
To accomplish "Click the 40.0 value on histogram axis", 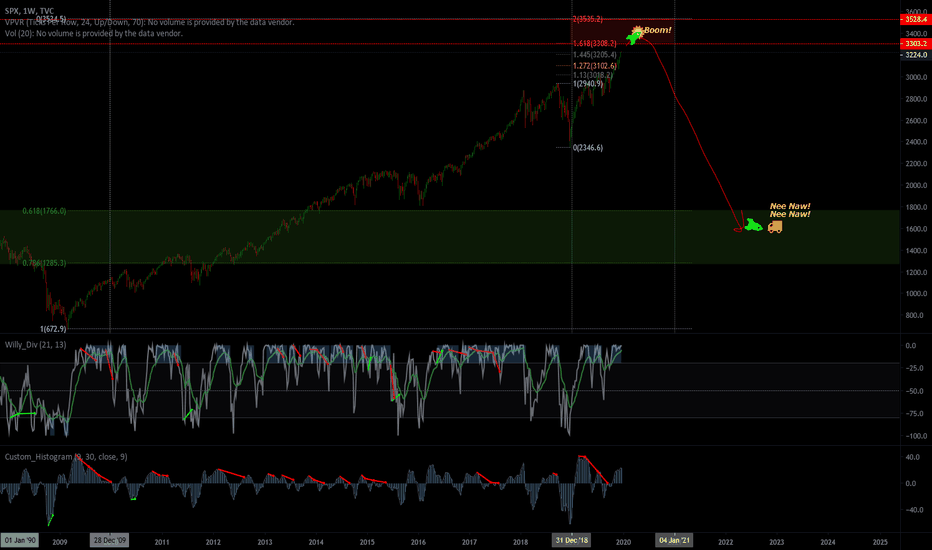I will coord(913,457).
